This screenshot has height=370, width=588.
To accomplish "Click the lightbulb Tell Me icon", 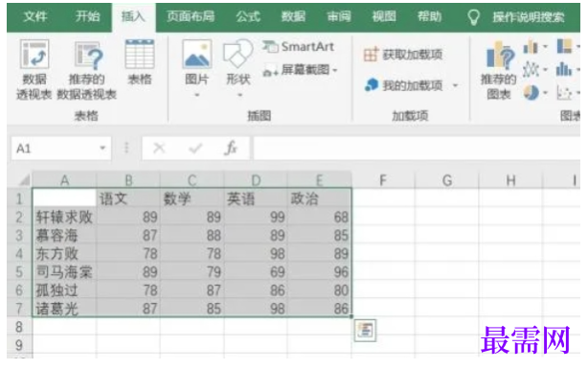I will (x=474, y=17).
